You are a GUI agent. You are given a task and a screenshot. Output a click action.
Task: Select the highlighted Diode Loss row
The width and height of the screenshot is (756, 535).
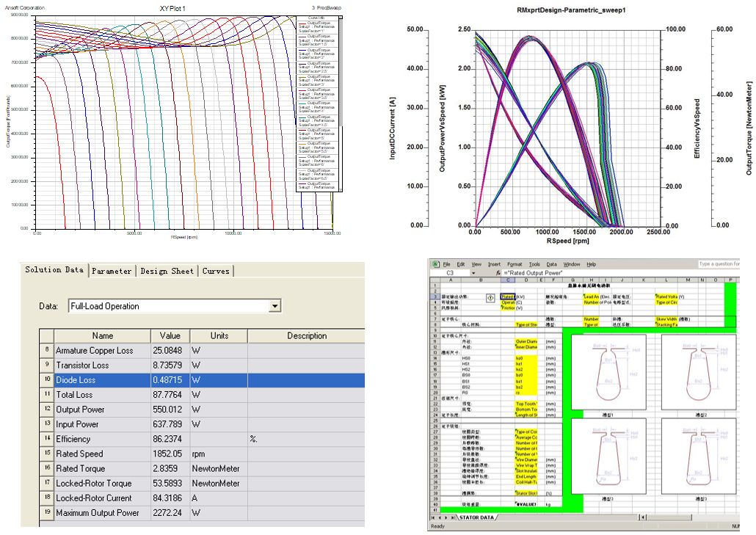(203, 380)
